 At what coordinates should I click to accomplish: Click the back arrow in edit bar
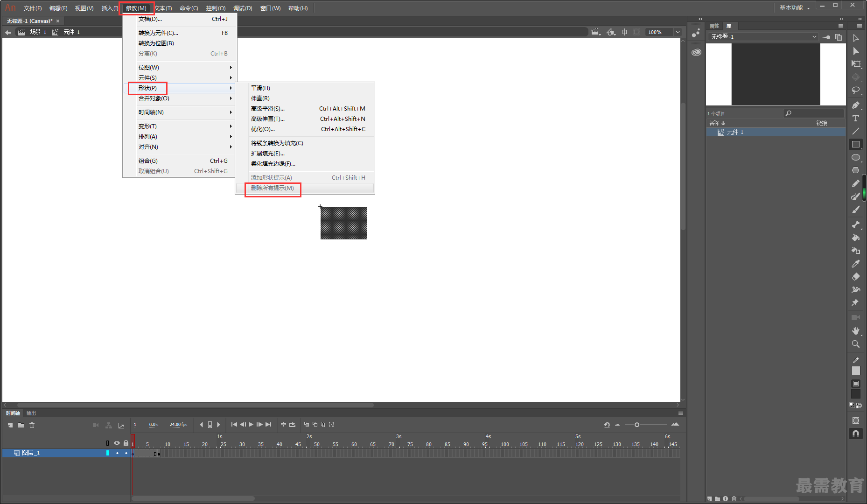pyautogui.click(x=8, y=32)
